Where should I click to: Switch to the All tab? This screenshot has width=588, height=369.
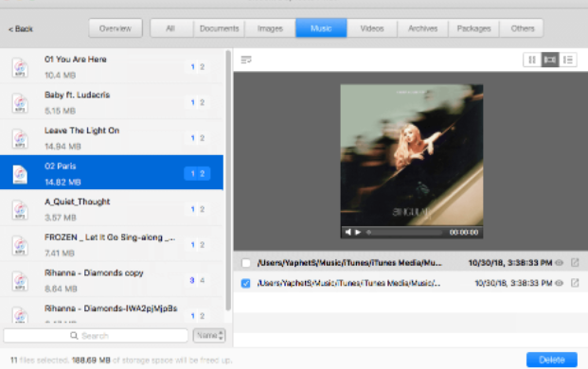click(170, 28)
